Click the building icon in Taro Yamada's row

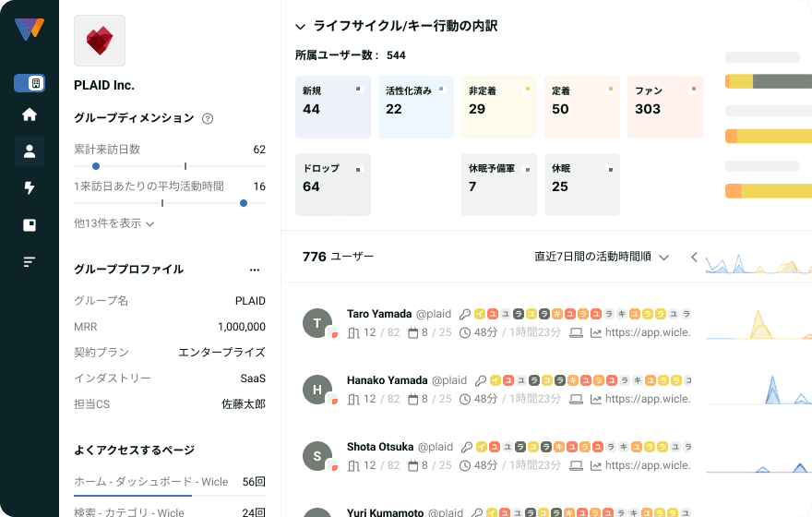pos(353,332)
